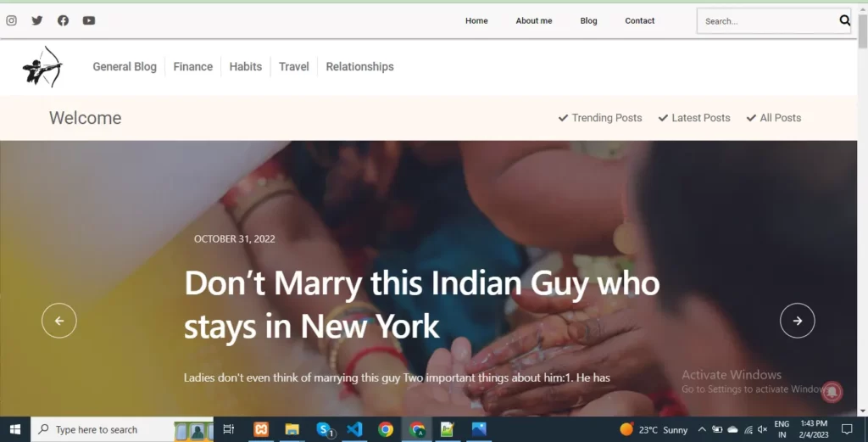Click the Twitter bird icon
The image size is (868, 442).
coord(36,20)
